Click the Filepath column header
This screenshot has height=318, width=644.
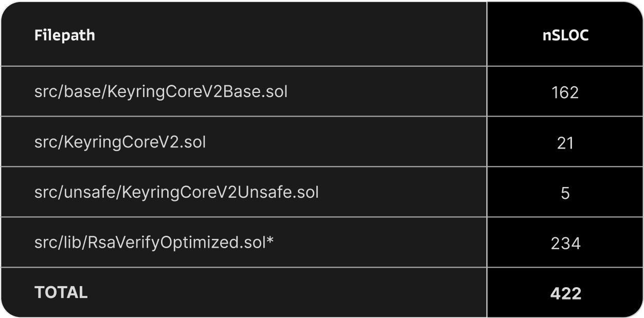pyautogui.click(x=65, y=35)
